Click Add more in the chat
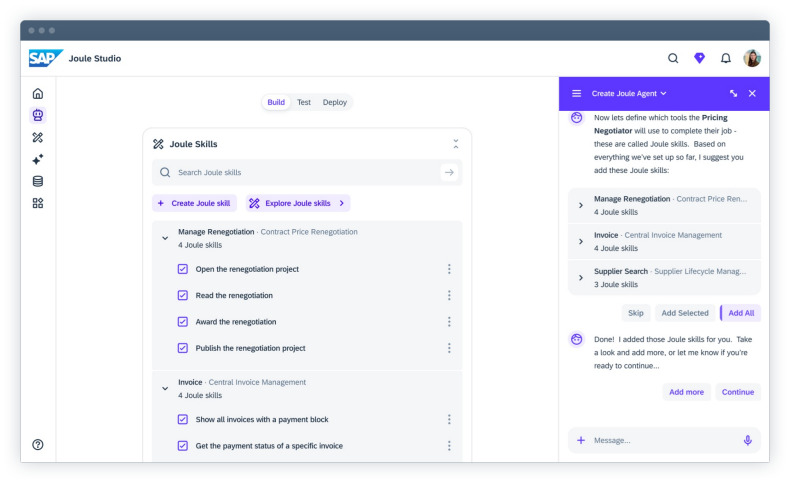 point(686,392)
